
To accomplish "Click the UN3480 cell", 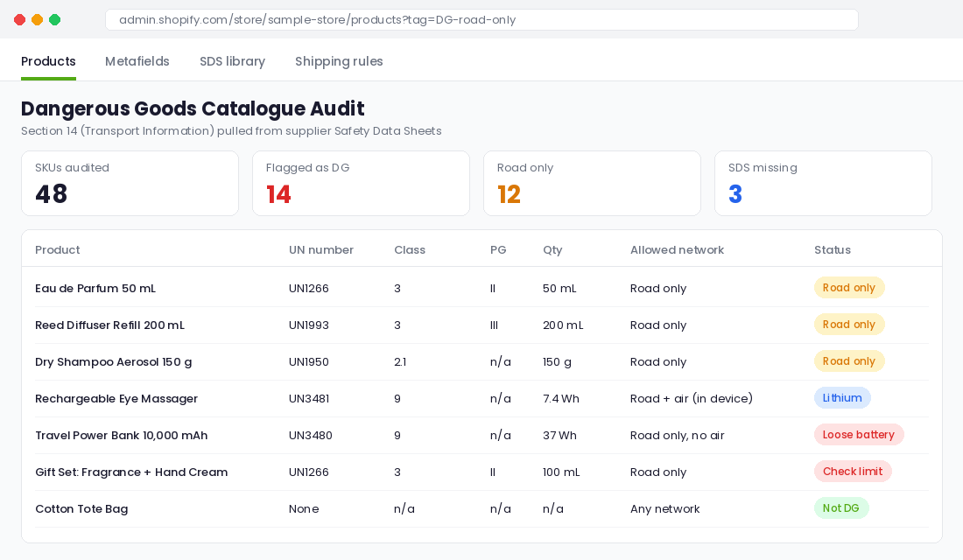I will (x=311, y=436).
